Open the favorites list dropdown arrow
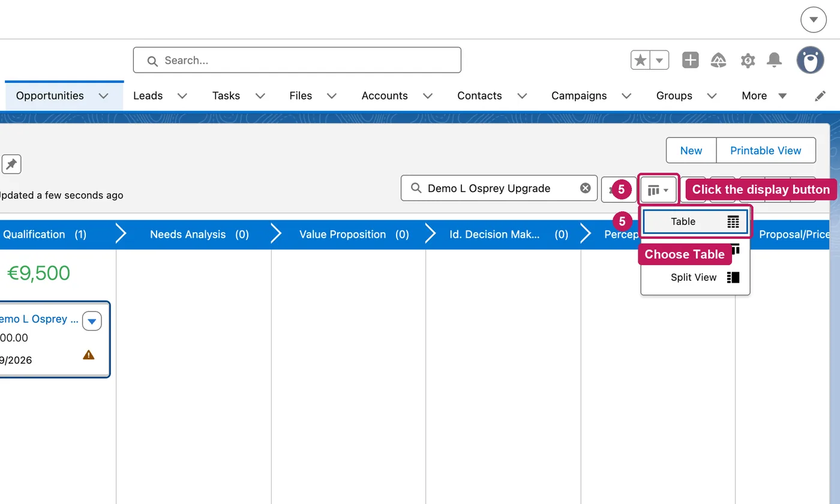Screen dimensions: 840x504 659,60
